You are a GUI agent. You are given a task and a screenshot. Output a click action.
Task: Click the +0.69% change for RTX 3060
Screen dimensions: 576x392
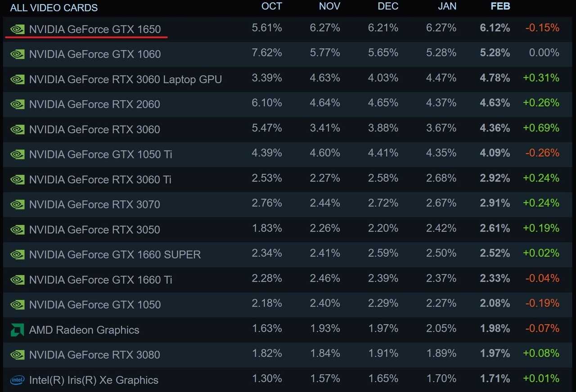point(541,128)
